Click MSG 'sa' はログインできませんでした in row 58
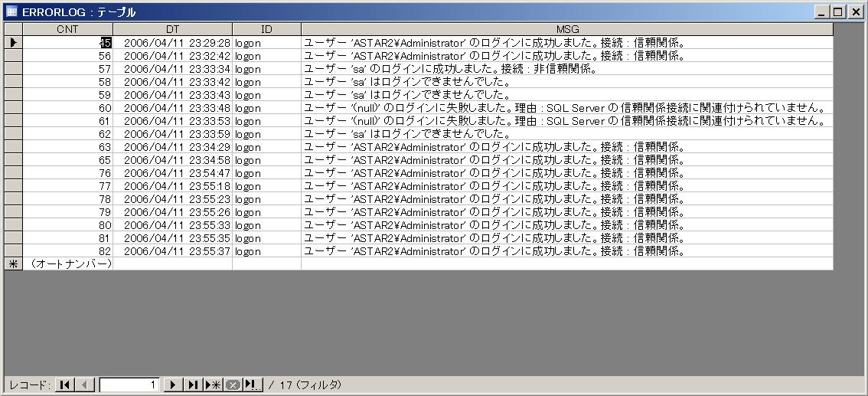The image size is (868, 396). 567,82
